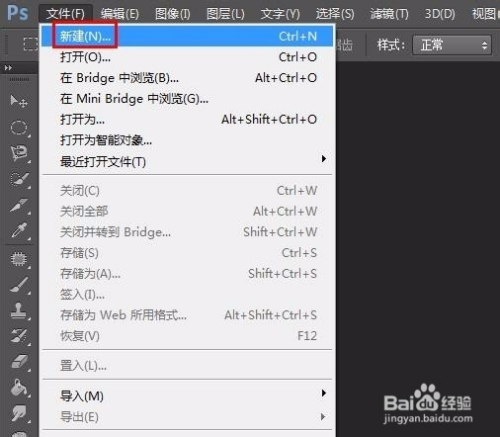Open the 编辑(E) menu
Screen dimensions: 500x437
120,14
